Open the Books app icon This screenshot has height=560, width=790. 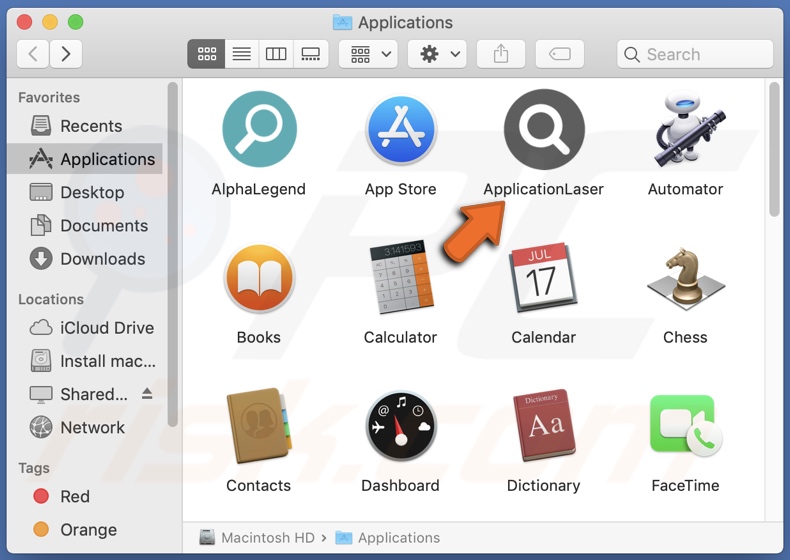pos(259,278)
